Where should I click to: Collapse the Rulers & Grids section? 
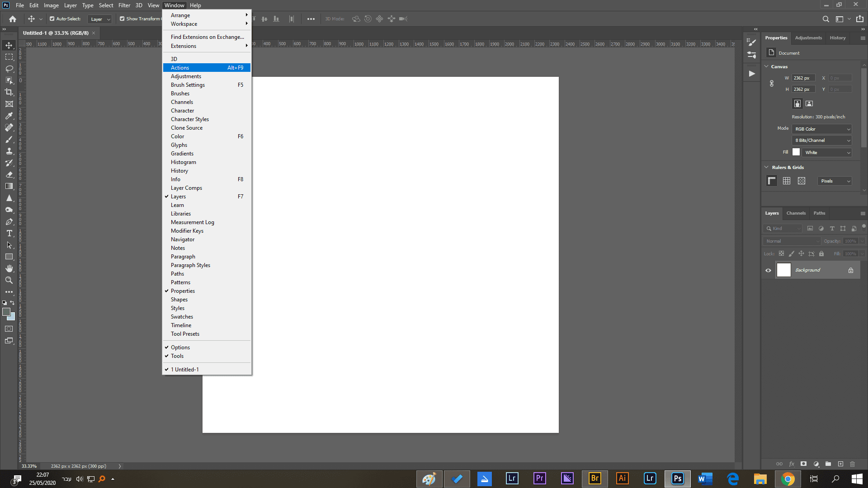[x=766, y=167]
